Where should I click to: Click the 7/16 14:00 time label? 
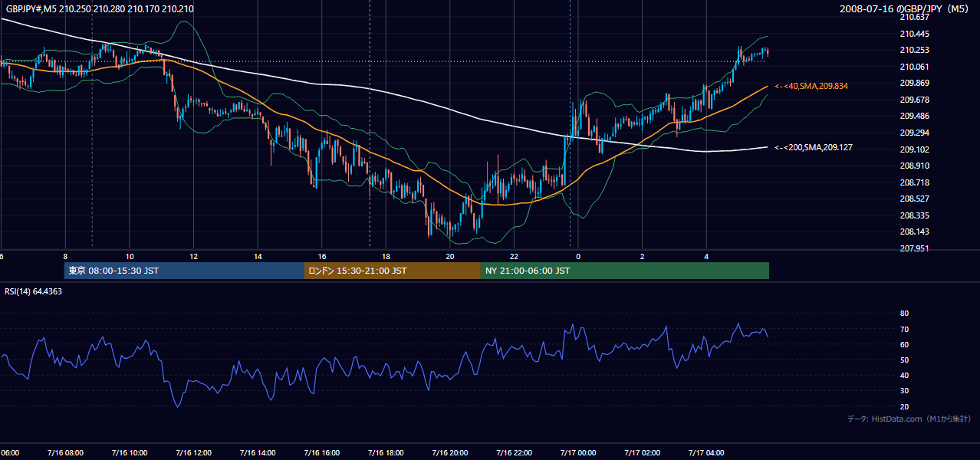pyautogui.click(x=258, y=452)
